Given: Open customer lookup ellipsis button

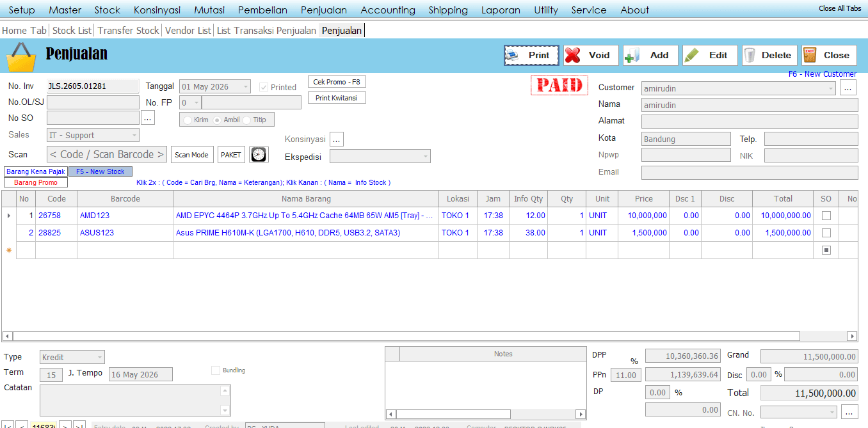Looking at the screenshot, I should [x=848, y=88].
